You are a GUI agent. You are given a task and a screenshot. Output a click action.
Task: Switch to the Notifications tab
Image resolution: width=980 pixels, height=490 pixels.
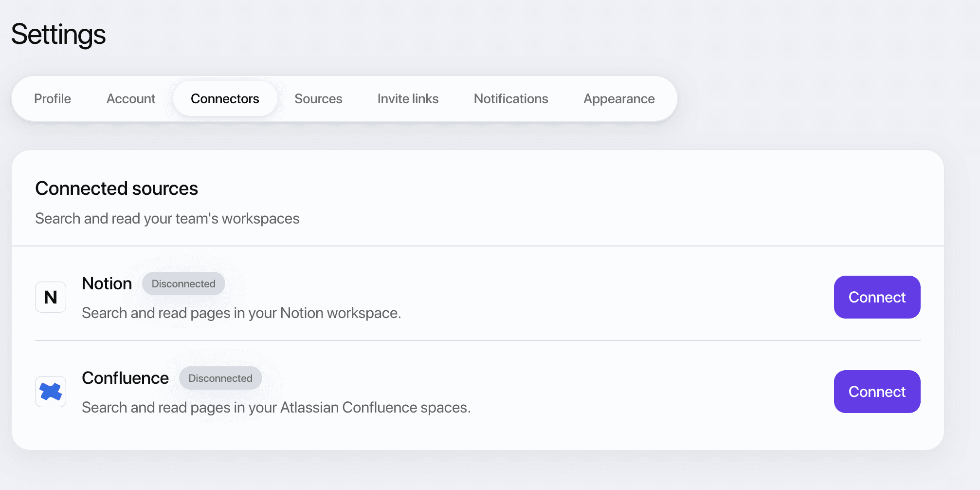click(511, 98)
